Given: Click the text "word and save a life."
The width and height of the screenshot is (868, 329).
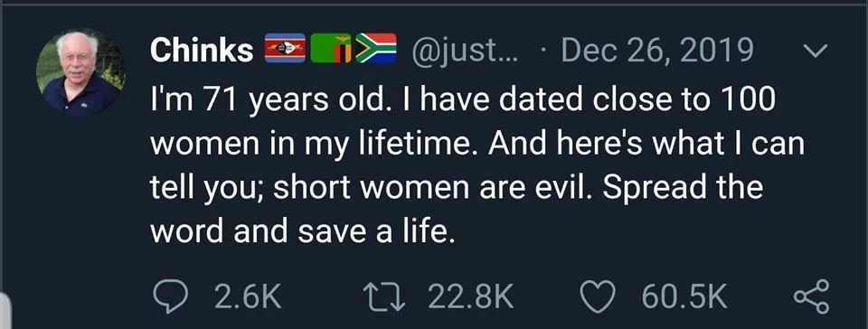Looking at the screenshot, I should pyautogui.click(x=303, y=231).
